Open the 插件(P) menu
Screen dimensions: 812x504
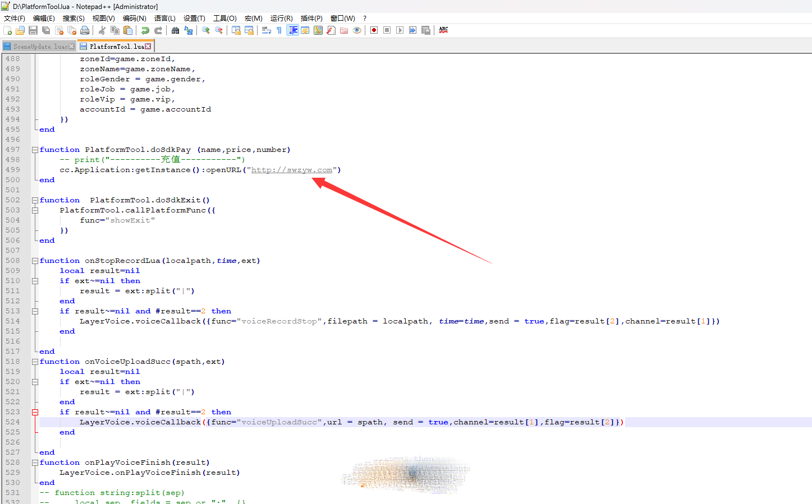click(x=311, y=19)
